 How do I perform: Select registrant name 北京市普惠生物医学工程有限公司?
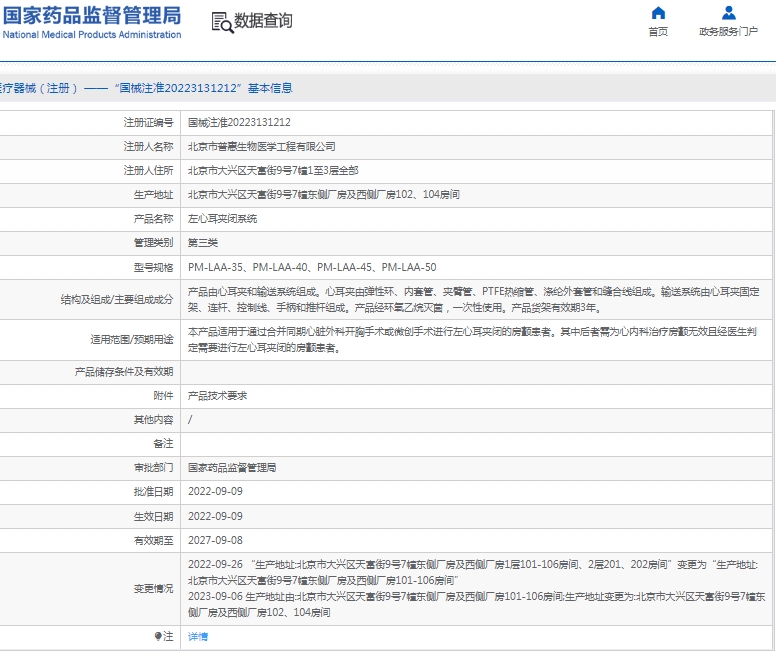[x=262, y=147]
